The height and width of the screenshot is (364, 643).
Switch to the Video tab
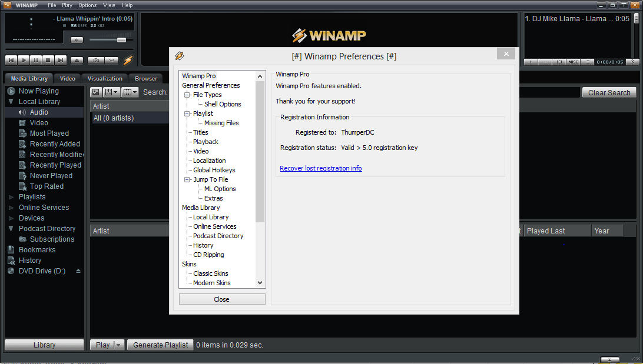pyautogui.click(x=67, y=79)
